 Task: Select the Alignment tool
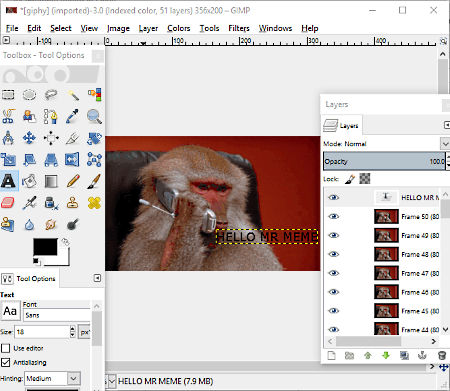pyautogui.click(x=51, y=138)
